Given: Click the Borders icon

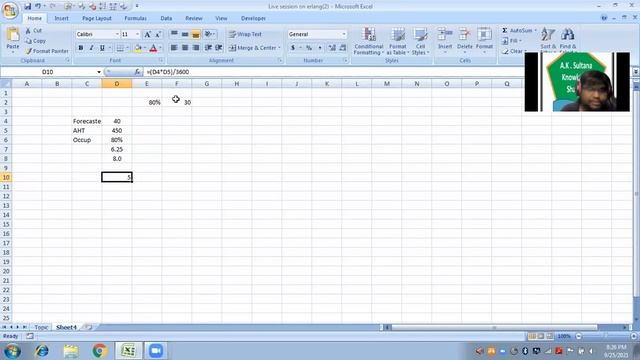Looking at the screenshot, I should pyautogui.click(x=120, y=48).
